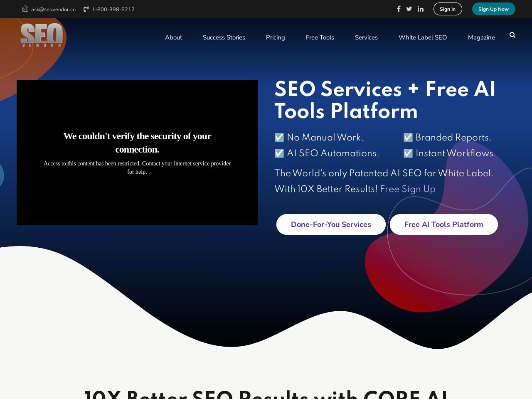Open the Magazine menu item

pos(481,37)
